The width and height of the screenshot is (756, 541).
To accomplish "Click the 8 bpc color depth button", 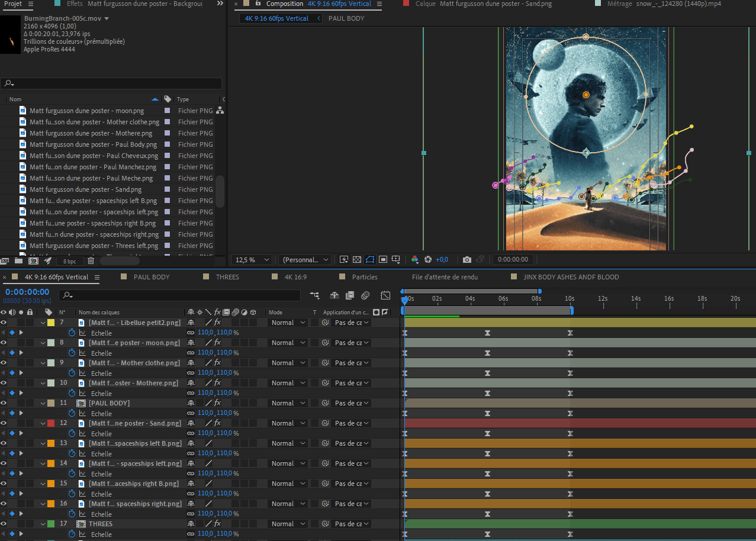I will click(x=69, y=261).
